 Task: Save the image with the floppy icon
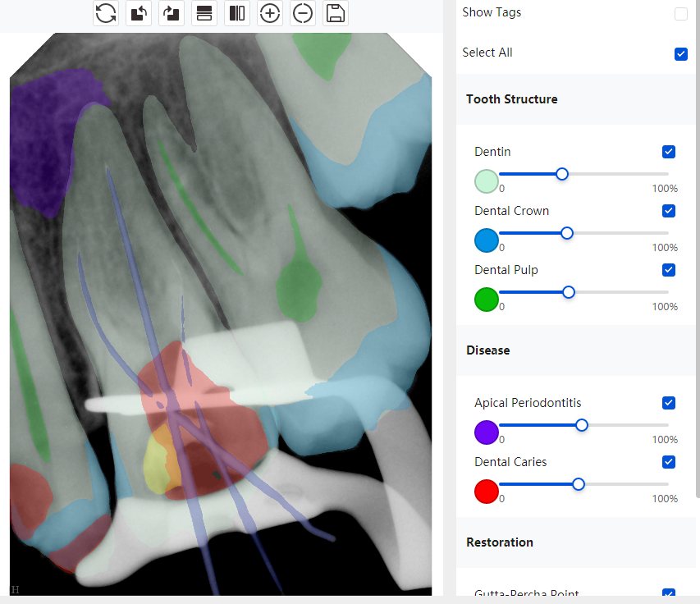336,13
